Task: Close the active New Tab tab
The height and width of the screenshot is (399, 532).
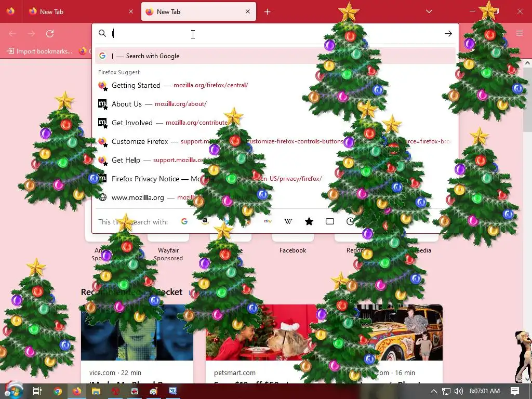Action: pos(248,11)
